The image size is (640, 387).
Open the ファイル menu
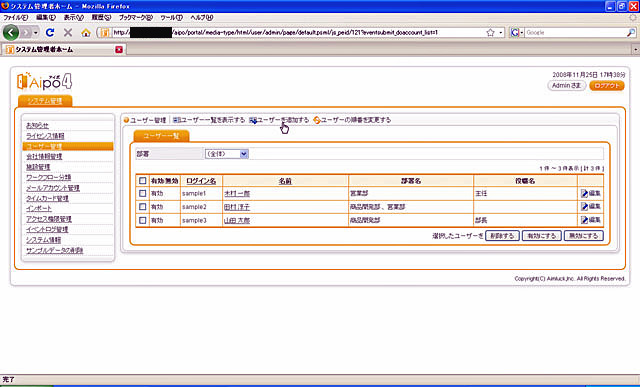[x=16, y=18]
